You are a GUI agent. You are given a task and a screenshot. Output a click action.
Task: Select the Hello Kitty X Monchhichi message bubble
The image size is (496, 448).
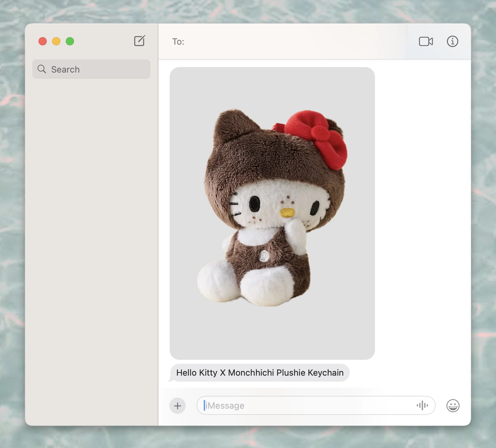(260, 373)
